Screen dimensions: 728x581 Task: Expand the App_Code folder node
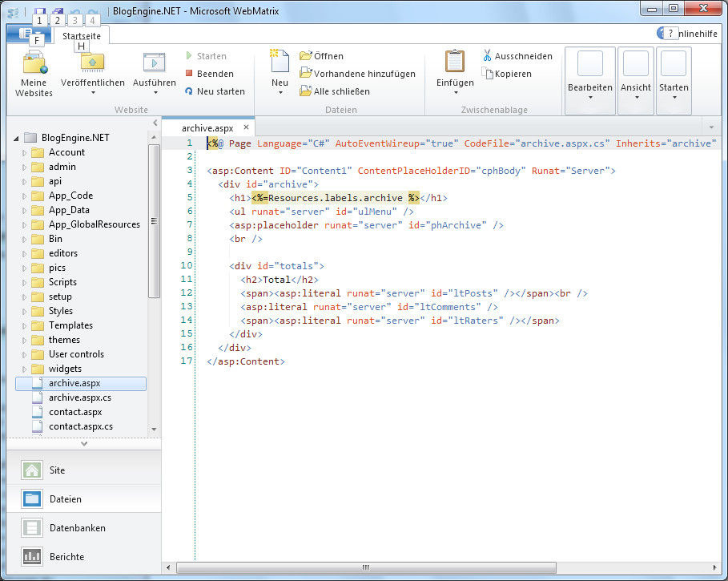pyautogui.click(x=24, y=196)
